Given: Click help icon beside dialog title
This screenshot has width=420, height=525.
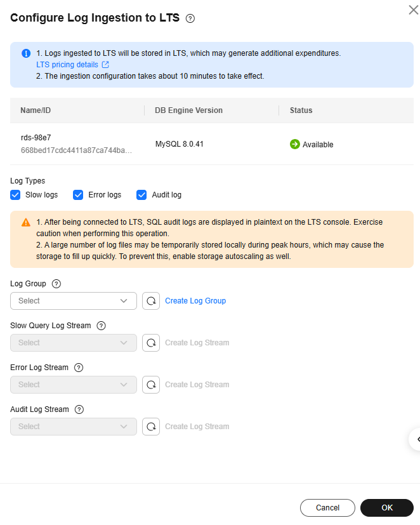Looking at the screenshot, I should point(190,18).
